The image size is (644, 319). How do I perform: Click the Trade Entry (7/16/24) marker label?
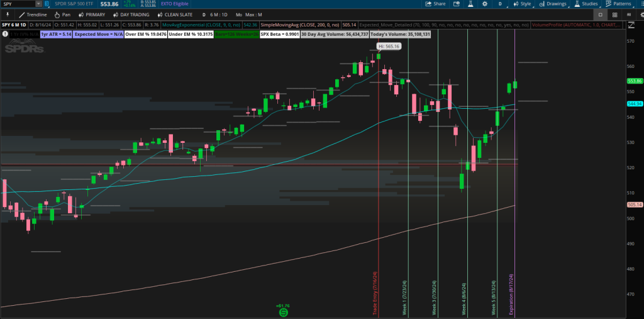(x=375, y=293)
